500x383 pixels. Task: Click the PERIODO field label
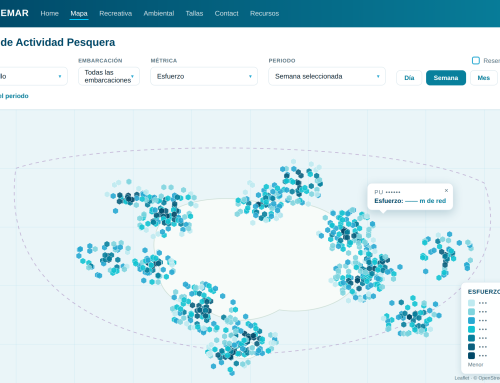tap(282, 61)
